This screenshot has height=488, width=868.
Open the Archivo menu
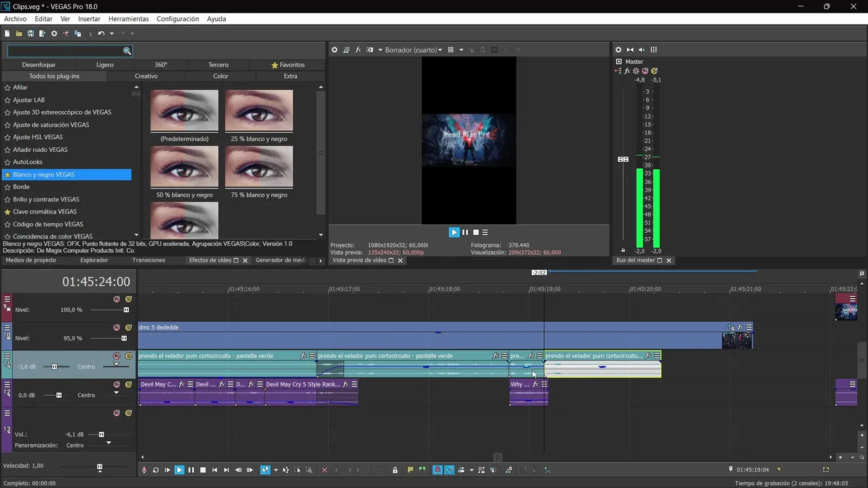pyautogui.click(x=15, y=19)
